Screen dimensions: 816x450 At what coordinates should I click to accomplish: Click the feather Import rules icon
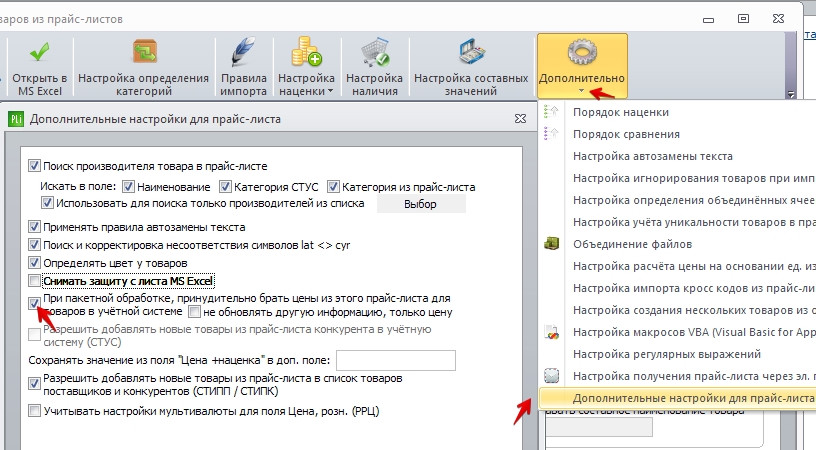pos(243,52)
